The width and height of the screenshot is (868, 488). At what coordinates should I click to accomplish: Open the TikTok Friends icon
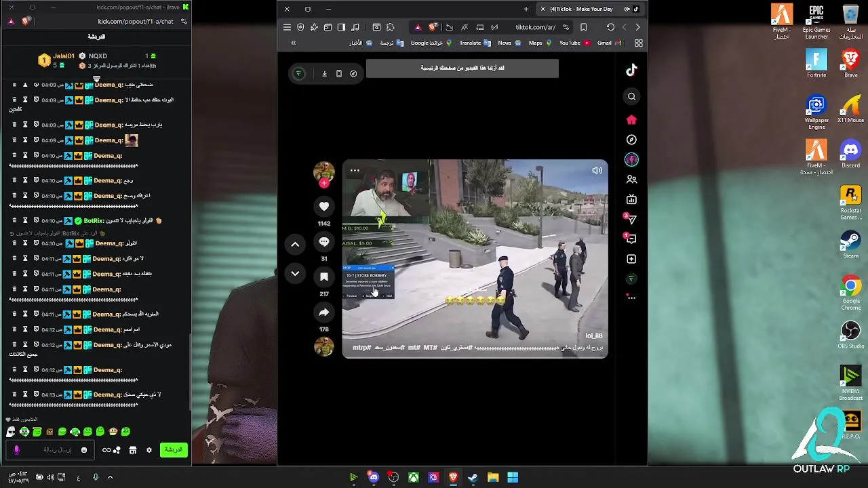click(631, 180)
